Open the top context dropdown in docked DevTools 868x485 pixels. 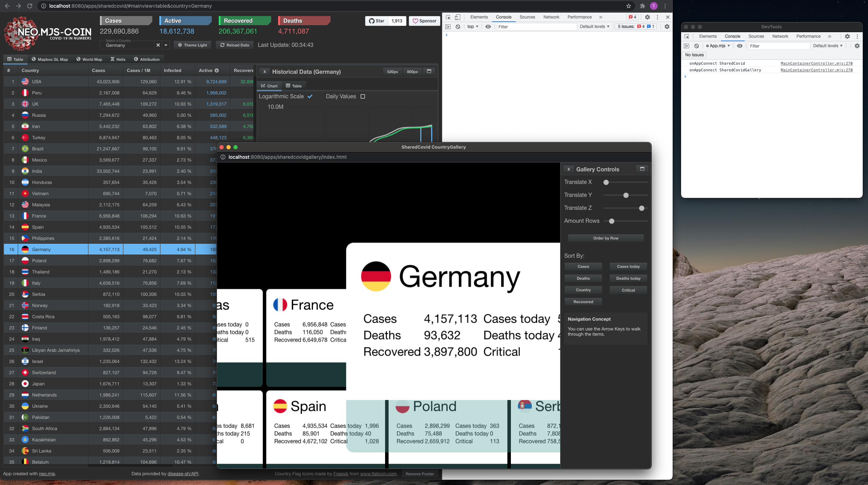tap(473, 27)
